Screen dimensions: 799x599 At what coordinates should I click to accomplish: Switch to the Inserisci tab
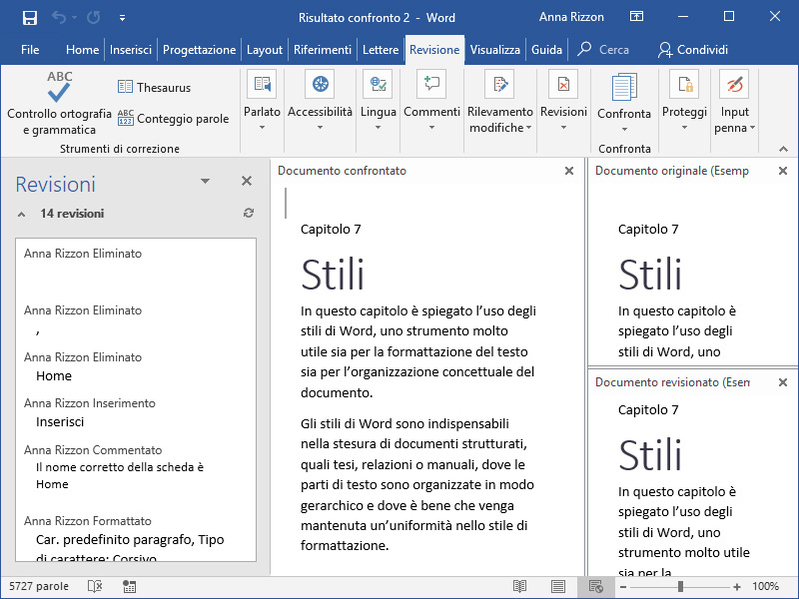click(131, 49)
